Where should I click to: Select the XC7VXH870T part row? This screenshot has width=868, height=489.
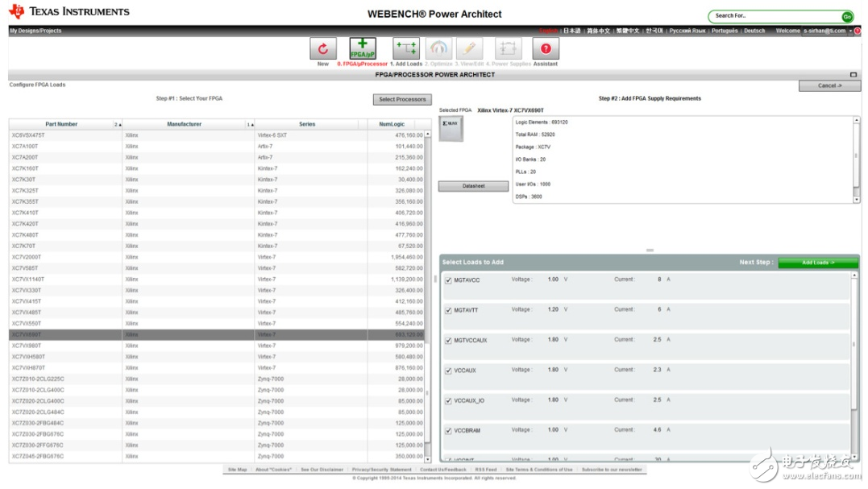tap(217, 368)
